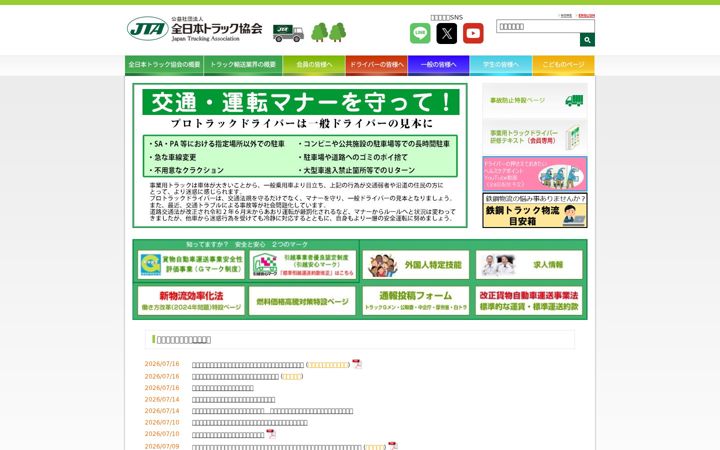Open 燃料価格高騰対策特設ページ banner

302,301
